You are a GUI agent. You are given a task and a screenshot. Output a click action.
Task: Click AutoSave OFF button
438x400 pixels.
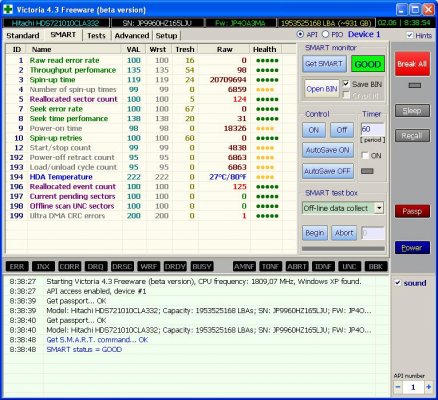point(328,171)
